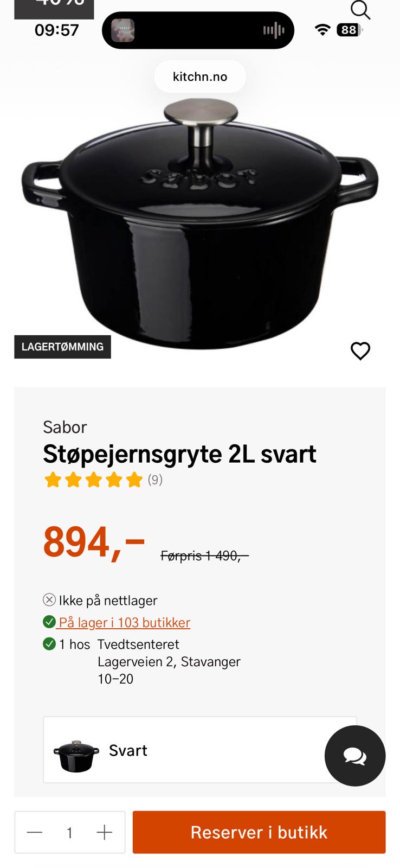Click the quantity field showing 1
400x868 pixels.
tap(69, 832)
